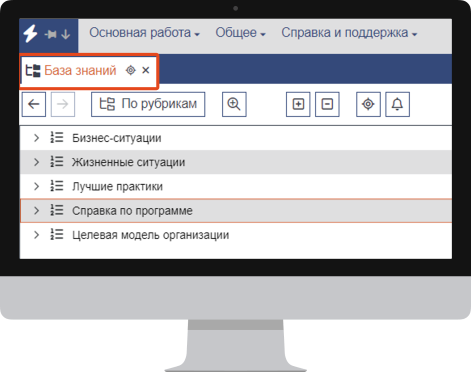Expand the Справка по программе chevron

tap(36, 210)
